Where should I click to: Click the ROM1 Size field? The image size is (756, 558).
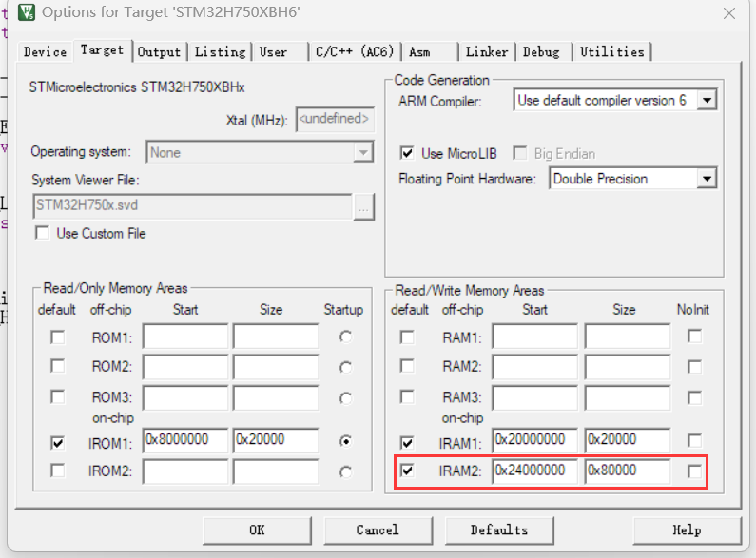[x=276, y=336]
